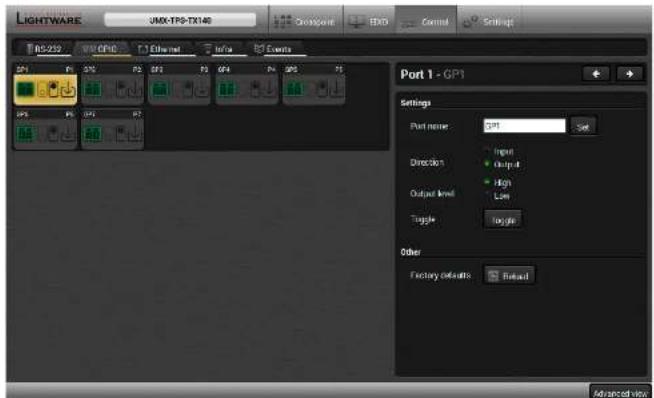The width and height of the screenshot is (654, 398).
Task: Click Reload factory defaults button
Action: pos(509,276)
